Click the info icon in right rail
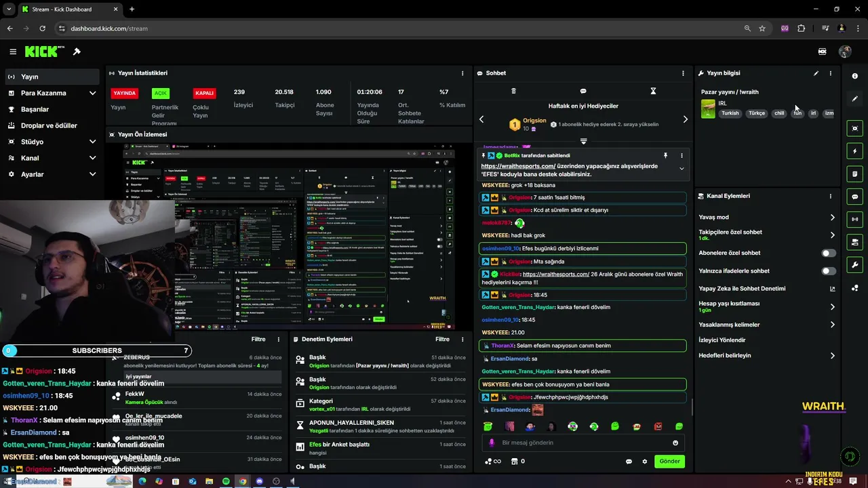The height and width of the screenshot is (488, 868). pos(855,77)
